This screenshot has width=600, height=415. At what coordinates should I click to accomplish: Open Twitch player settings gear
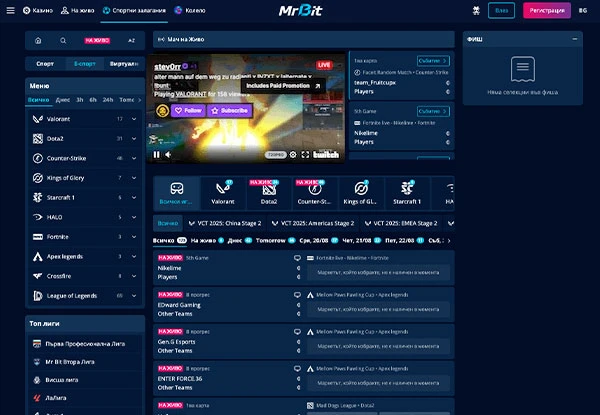[293, 155]
